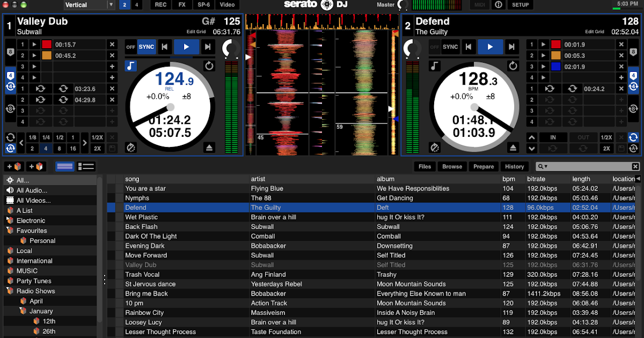The image size is (644, 338).
Task: Activate saved loop 1 at 03:23.6 on deck 1
Action: tap(41, 89)
